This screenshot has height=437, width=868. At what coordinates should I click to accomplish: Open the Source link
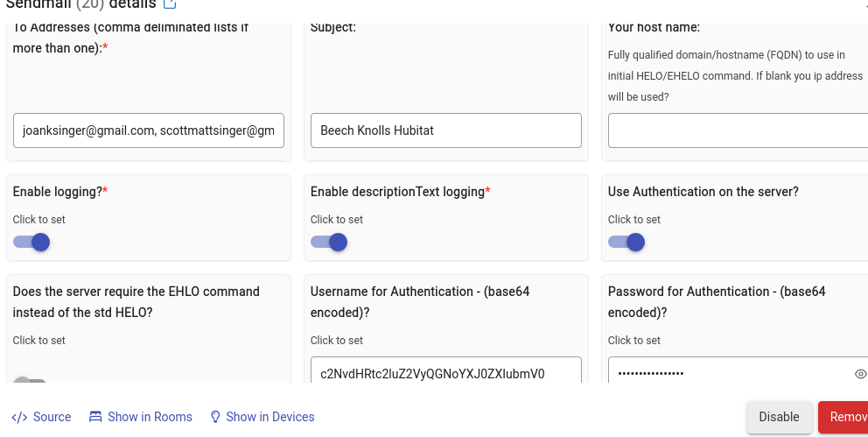click(52, 417)
